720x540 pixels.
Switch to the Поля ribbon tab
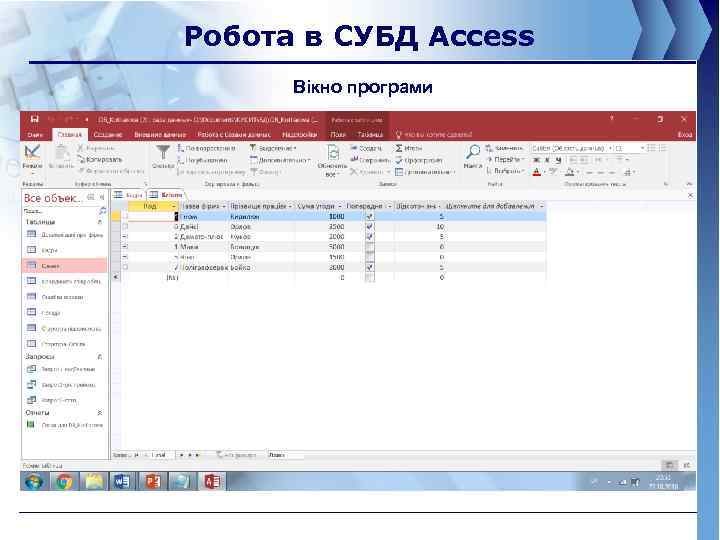pos(338,135)
